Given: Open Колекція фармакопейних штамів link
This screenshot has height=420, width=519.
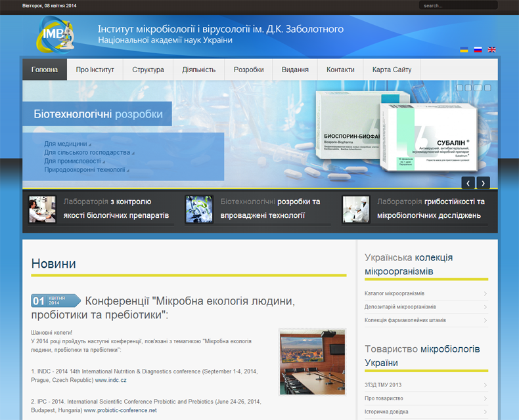Looking at the screenshot, I should pos(405,320).
